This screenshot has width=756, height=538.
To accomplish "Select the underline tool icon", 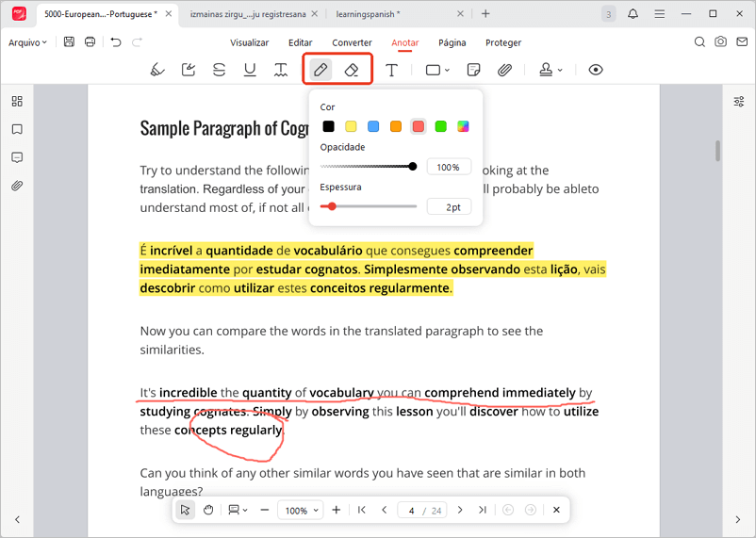I will coord(250,70).
